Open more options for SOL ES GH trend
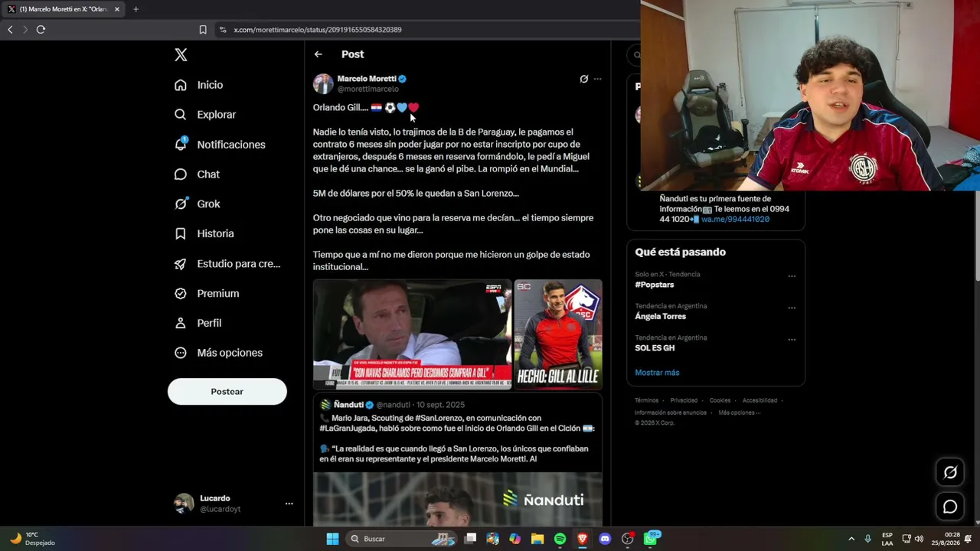The height and width of the screenshot is (551, 980). [792, 339]
